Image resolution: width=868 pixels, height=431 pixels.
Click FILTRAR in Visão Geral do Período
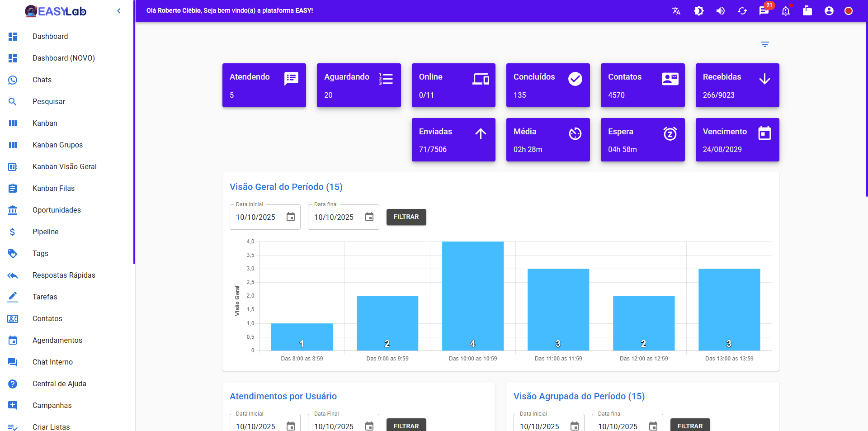tap(406, 217)
